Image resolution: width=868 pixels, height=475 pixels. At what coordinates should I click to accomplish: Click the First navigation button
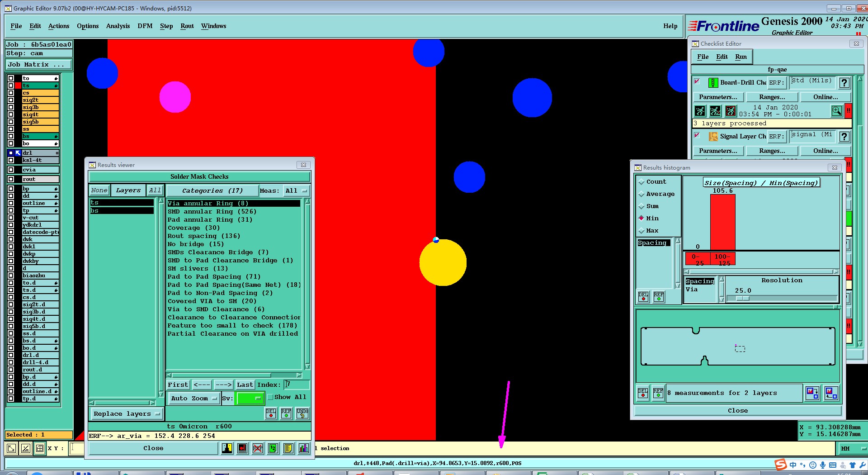click(178, 385)
